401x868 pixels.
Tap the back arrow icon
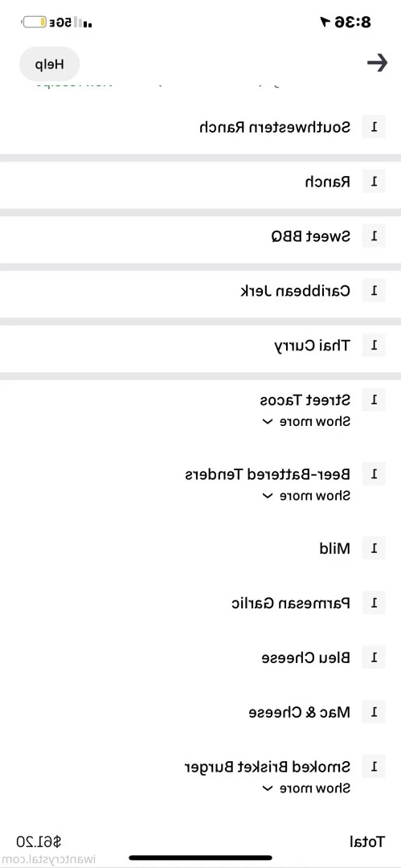(x=377, y=63)
